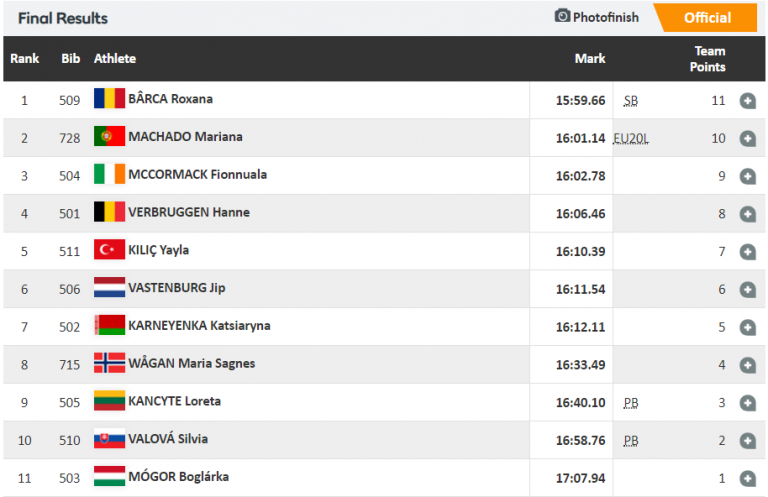Sort by the Mark column header

(x=590, y=59)
